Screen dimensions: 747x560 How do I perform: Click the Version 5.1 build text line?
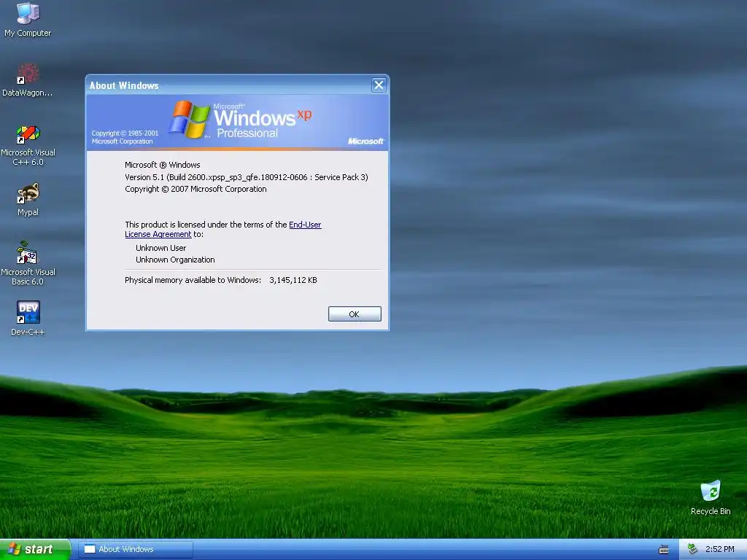click(x=247, y=177)
